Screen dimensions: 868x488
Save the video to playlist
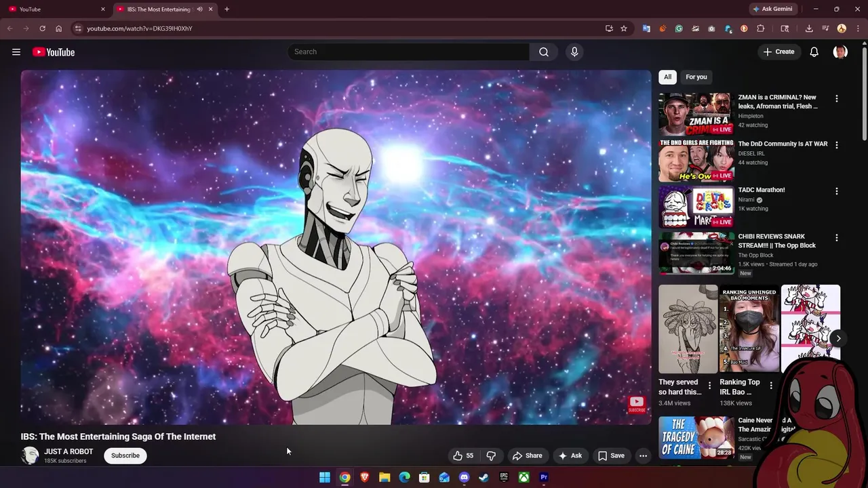[x=611, y=455]
